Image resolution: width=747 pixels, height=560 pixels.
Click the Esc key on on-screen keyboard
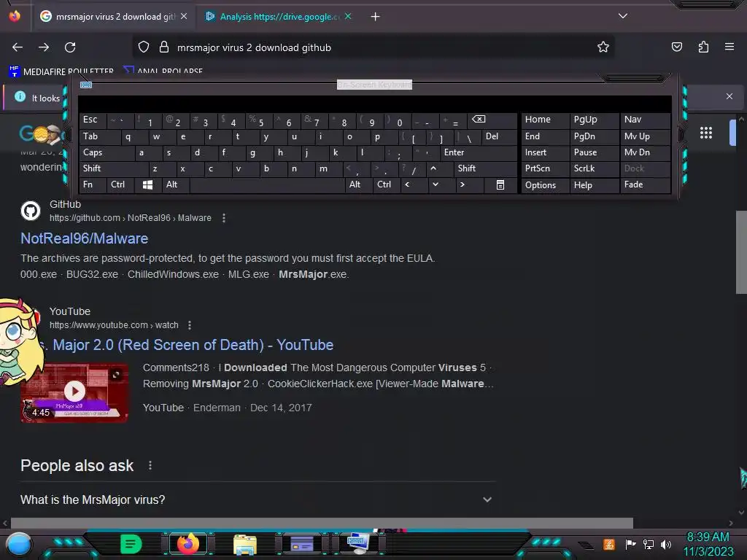point(93,120)
